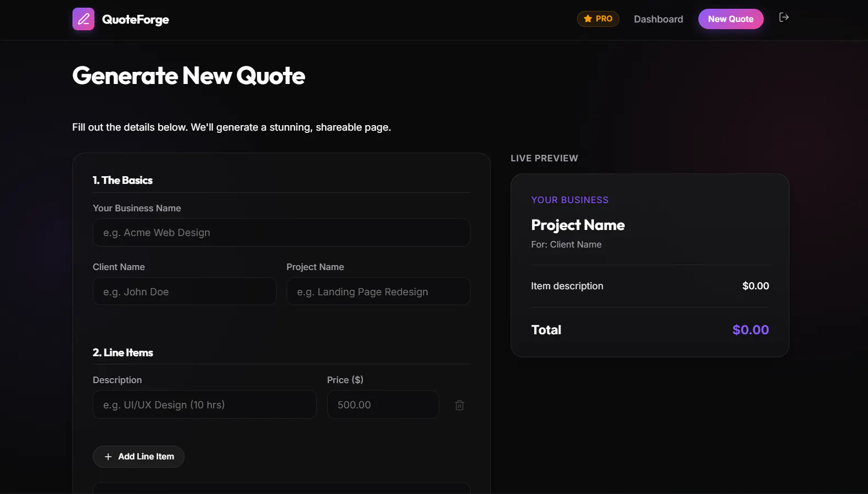Focus the line item Description field

205,405
